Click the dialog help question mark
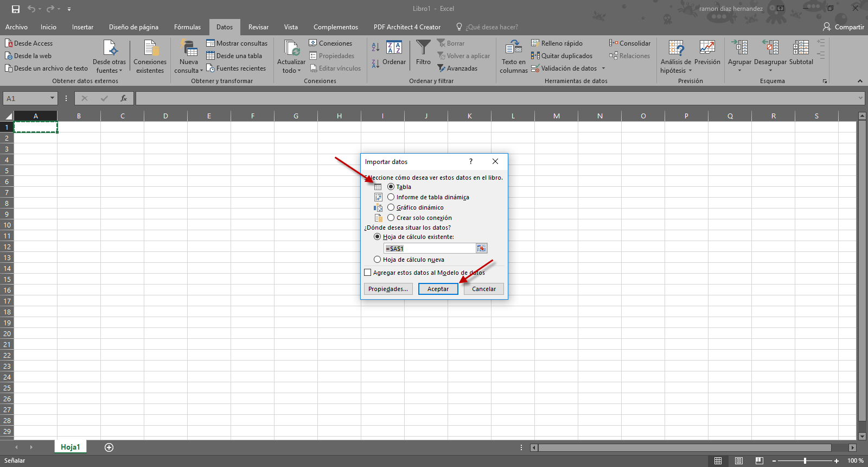The width and height of the screenshot is (868, 467). 471,161
